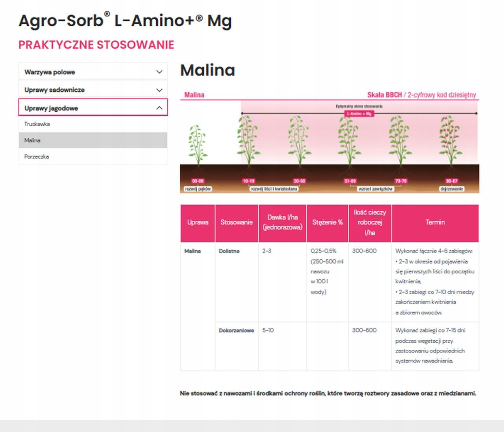
Task: Click the Dokorzeniowe row label in table
Action: coord(236,330)
